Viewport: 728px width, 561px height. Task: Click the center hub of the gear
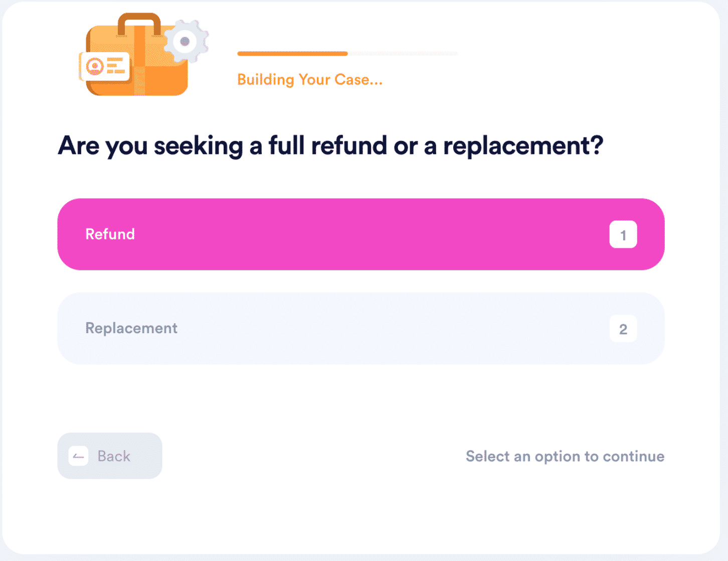185,42
